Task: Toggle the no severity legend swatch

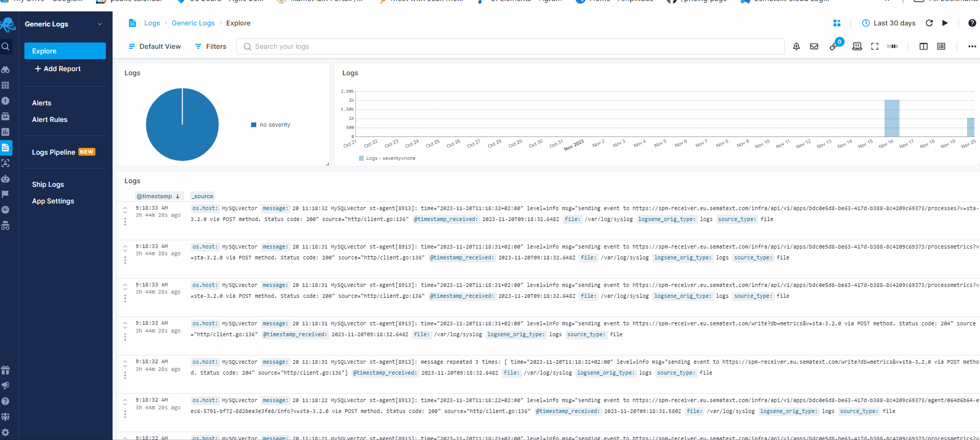Action: pos(254,125)
